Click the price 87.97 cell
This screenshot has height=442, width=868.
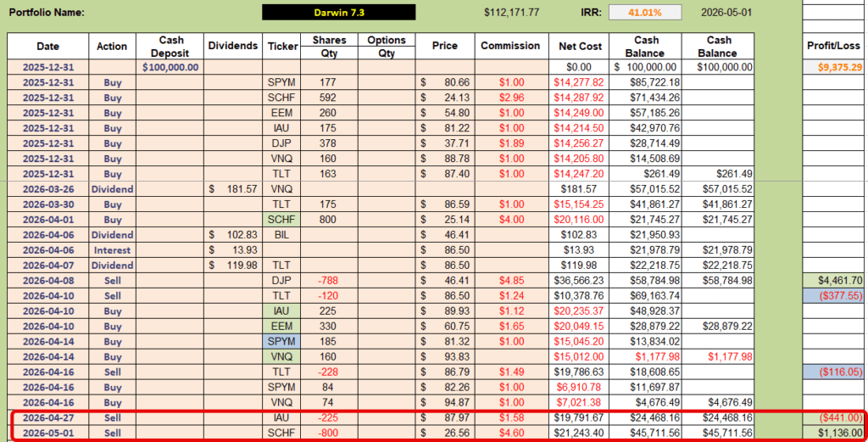click(445, 417)
